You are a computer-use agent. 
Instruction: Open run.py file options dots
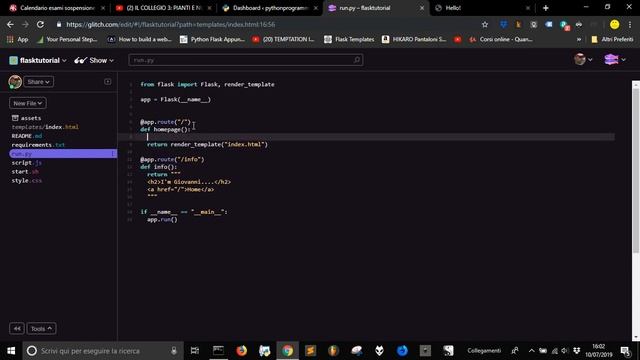coord(113,154)
